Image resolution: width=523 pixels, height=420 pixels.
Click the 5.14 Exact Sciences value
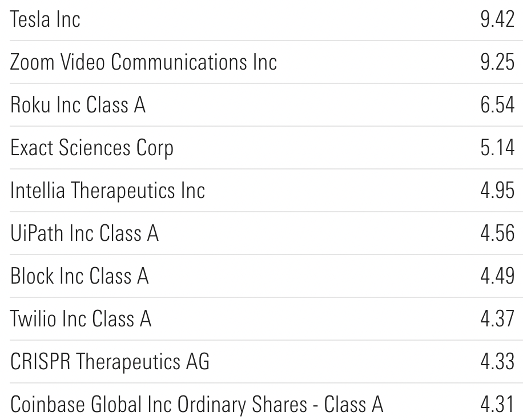pyautogui.click(x=497, y=148)
